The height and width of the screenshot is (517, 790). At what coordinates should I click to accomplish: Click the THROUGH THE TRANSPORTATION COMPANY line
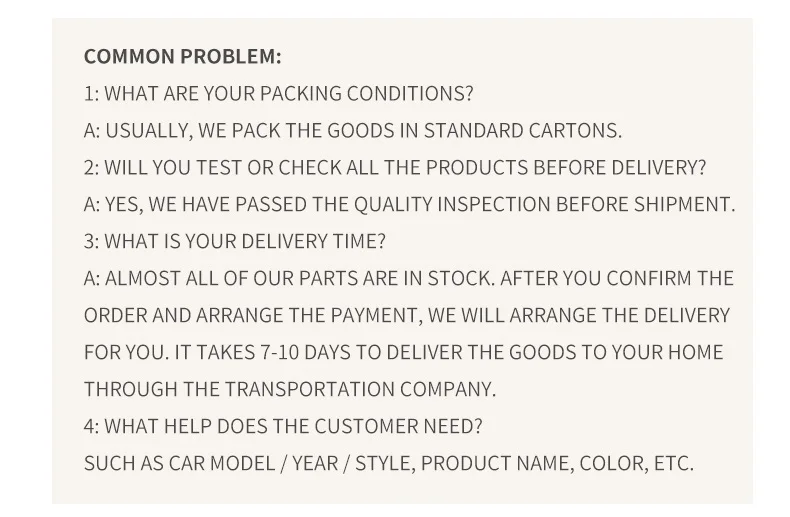pos(290,389)
